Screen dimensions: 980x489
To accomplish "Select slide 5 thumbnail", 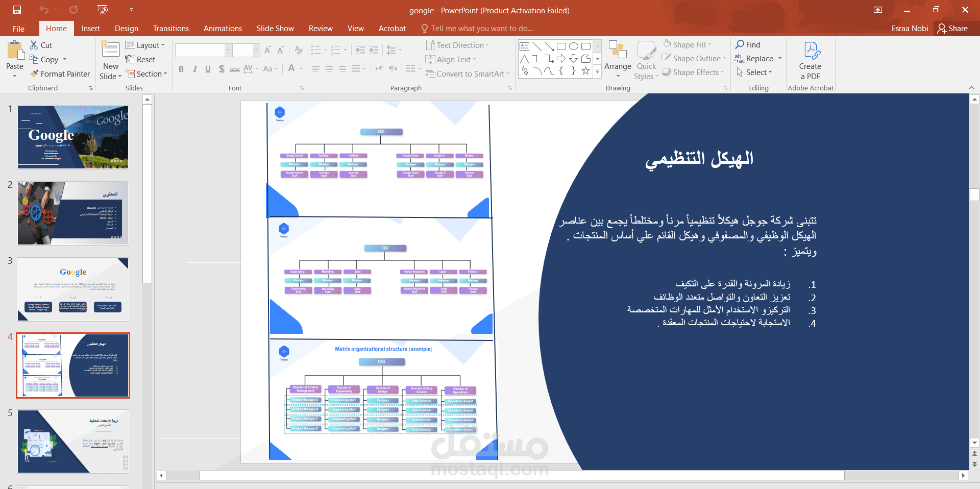I will (73, 442).
